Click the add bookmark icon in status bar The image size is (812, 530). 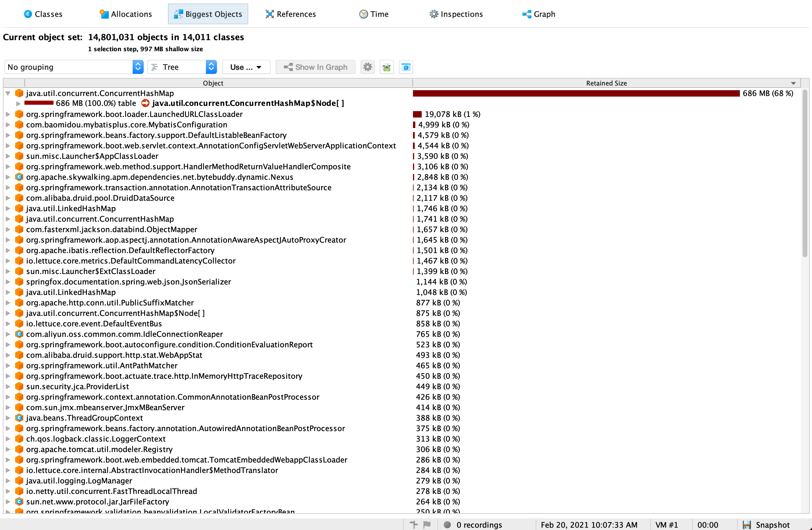pos(414,524)
